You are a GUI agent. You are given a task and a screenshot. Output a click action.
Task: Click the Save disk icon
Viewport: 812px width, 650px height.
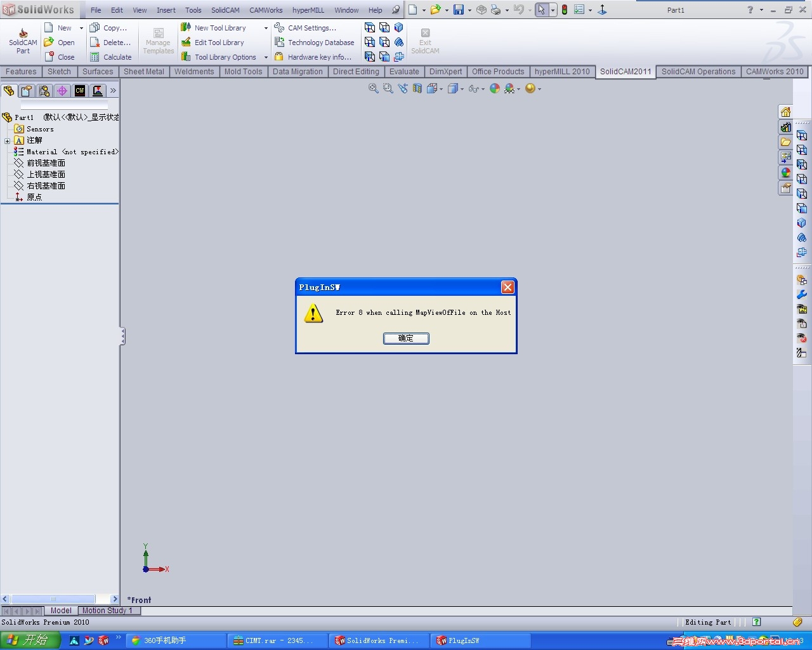[459, 10]
